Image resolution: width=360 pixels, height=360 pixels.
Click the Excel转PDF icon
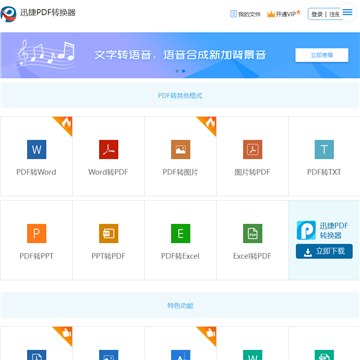click(253, 233)
